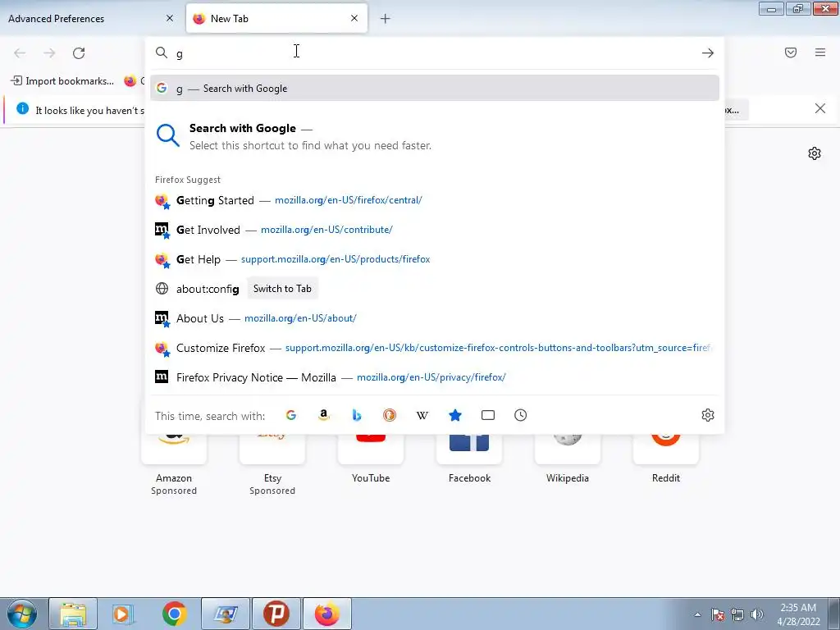Screen dimensions: 840x630
Task: Open the Save to Pocket icon
Action: click(x=791, y=52)
